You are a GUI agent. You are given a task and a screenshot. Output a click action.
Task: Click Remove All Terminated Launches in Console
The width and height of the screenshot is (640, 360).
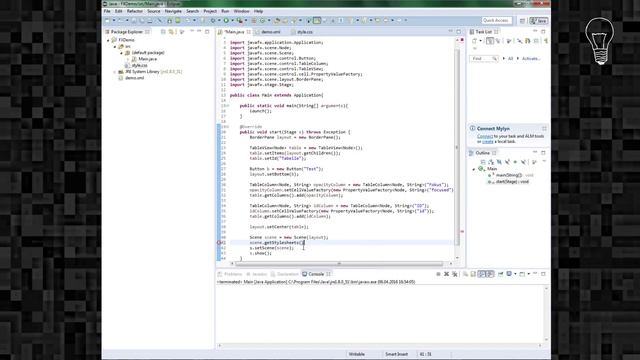pos(455,274)
